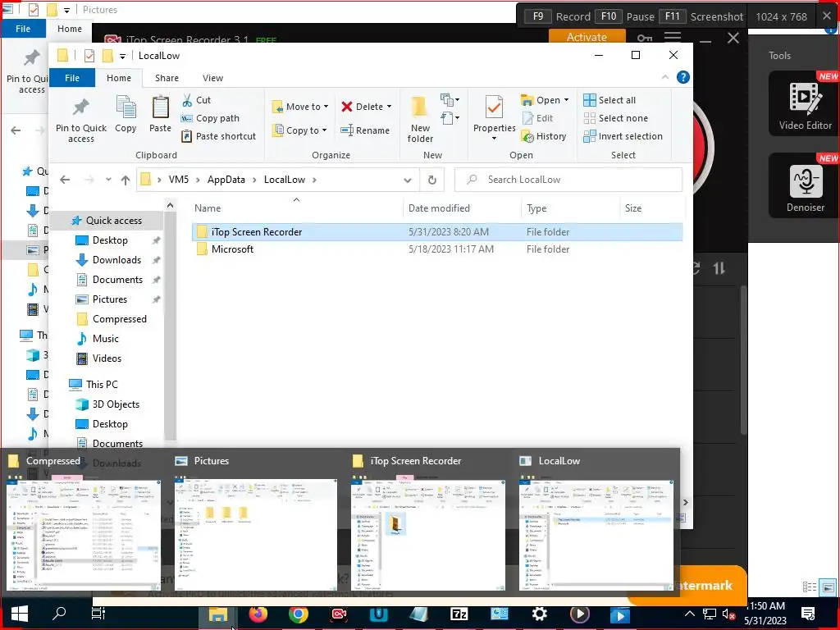Screen dimensions: 840x630
Task: Switch to the View ribbon tab
Action: point(212,78)
